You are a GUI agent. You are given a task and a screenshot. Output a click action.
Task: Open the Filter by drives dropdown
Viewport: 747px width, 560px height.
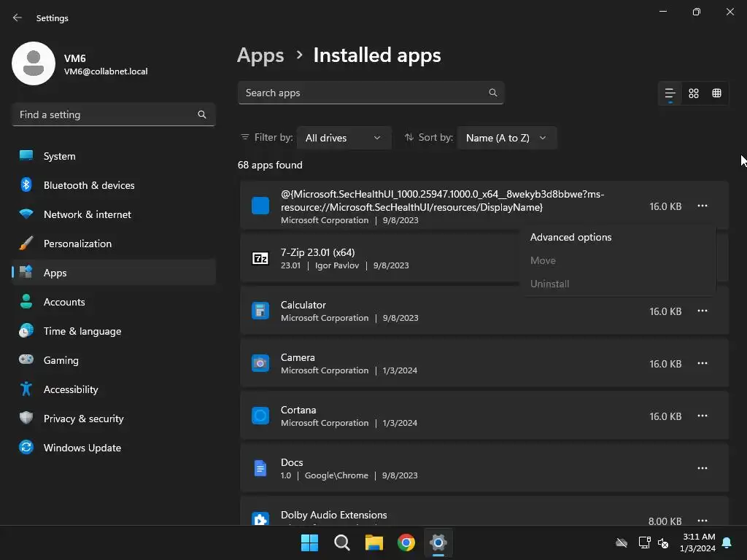click(344, 138)
